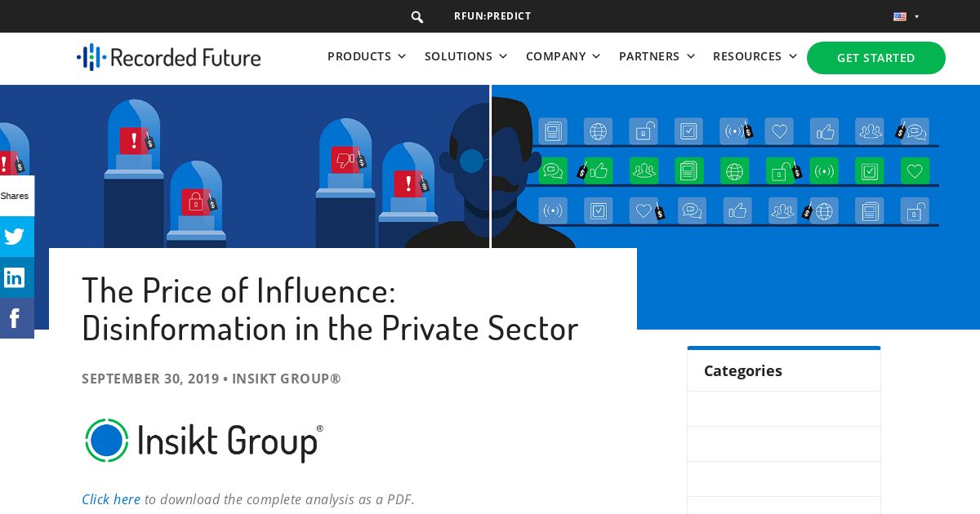
Task: Click the Shares counter box
Action: click(15, 196)
